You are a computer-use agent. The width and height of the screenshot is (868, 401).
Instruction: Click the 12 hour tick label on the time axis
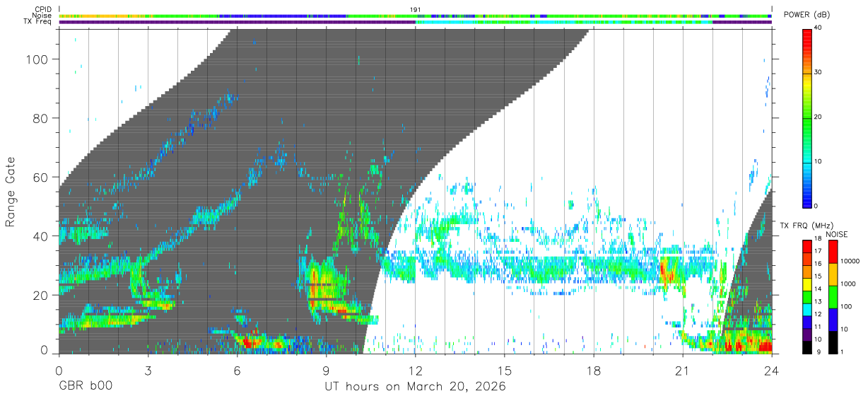415,370
